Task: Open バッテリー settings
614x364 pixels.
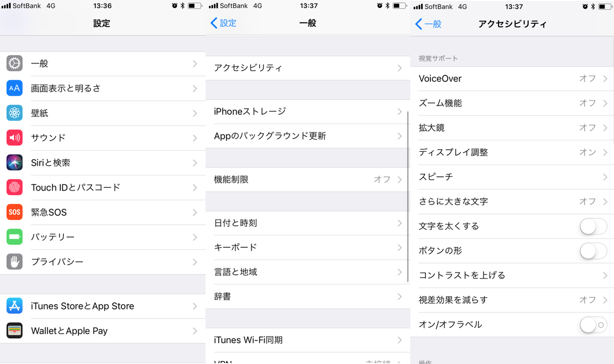Action: coord(103,237)
